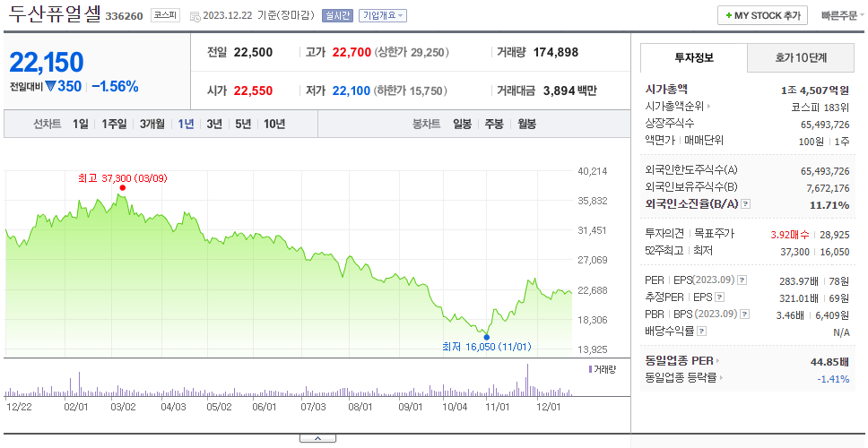Click the help icon next to 외국인소진율(B/A)
Image resolution: width=868 pixels, height=448 pixels.
pos(746,204)
